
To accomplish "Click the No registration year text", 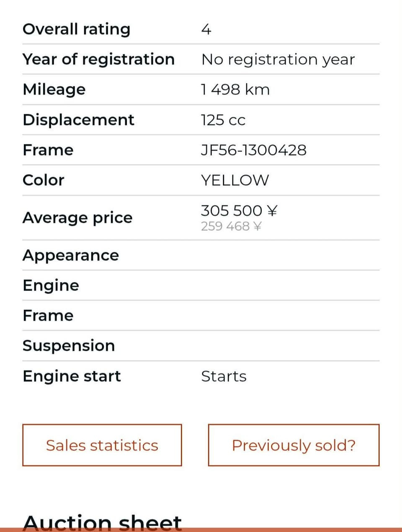I will click(x=278, y=59).
